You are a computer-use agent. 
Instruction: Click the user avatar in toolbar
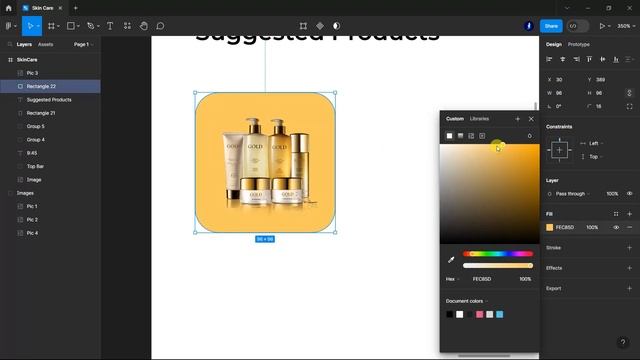529,26
